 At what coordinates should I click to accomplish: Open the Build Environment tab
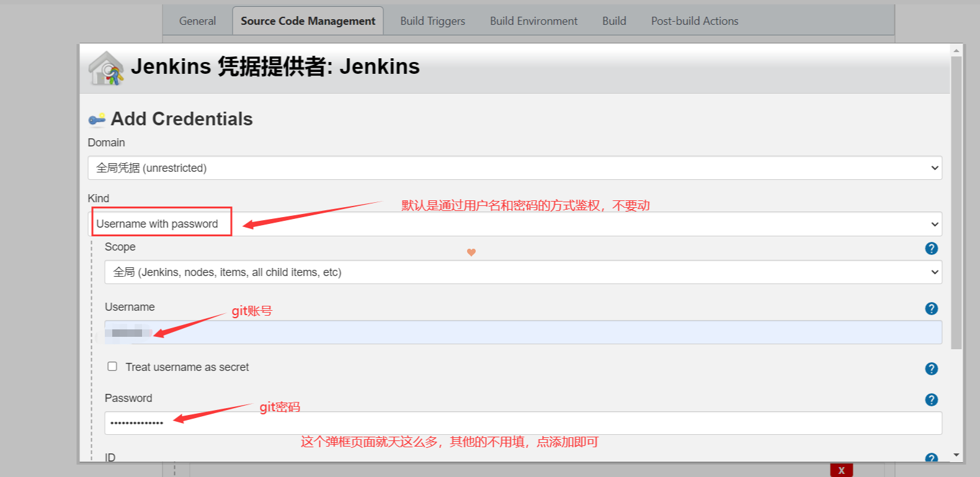533,21
